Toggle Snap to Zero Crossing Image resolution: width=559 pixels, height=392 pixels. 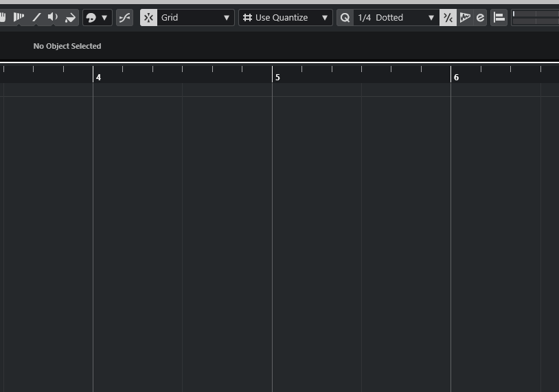point(124,17)
